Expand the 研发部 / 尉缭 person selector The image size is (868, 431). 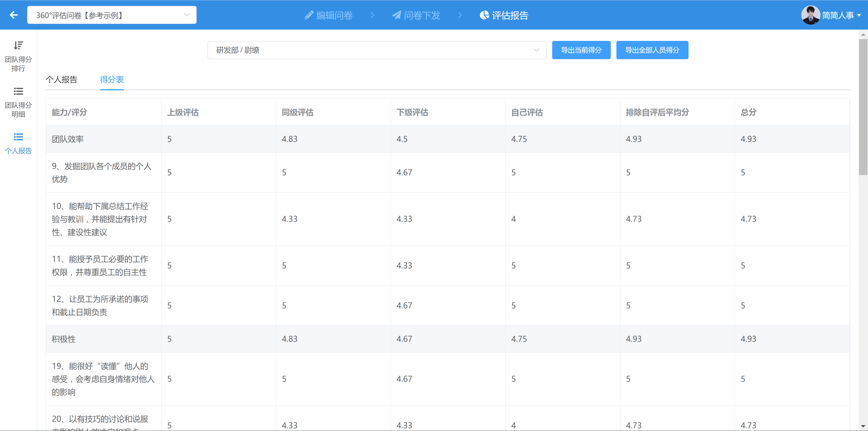(377, 50)
